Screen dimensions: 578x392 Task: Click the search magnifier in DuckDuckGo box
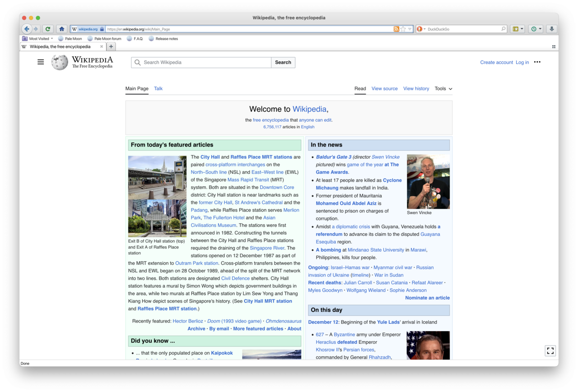tap(503, 29)
